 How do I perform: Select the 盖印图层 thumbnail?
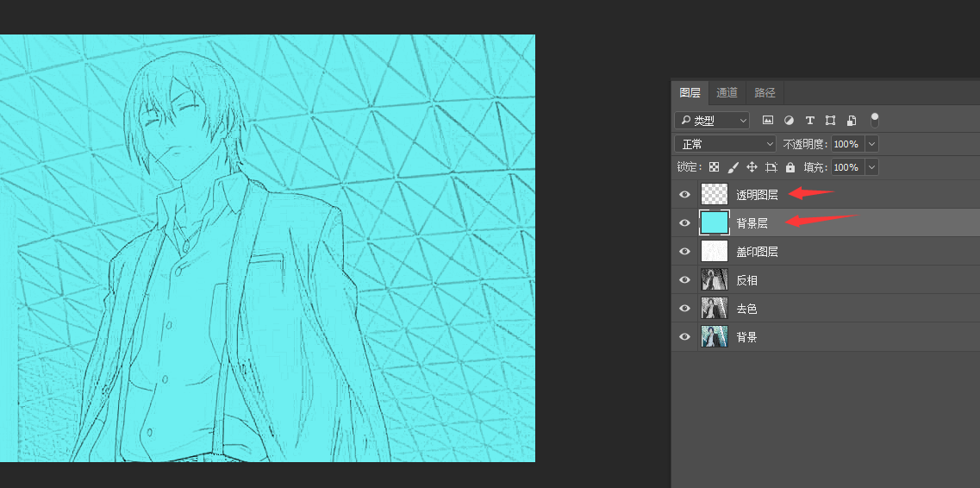(715, 251)
